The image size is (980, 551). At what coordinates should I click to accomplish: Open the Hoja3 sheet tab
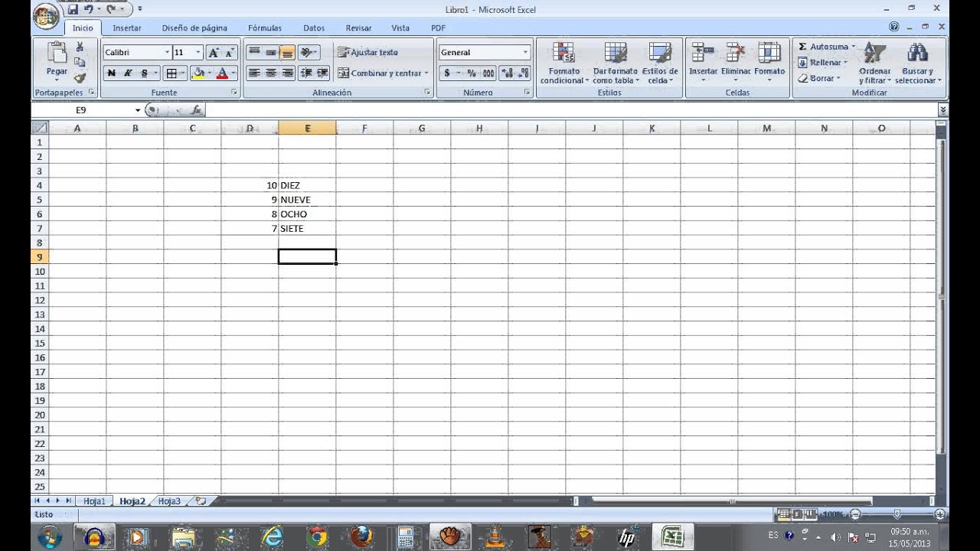click(x=169, y=501)
